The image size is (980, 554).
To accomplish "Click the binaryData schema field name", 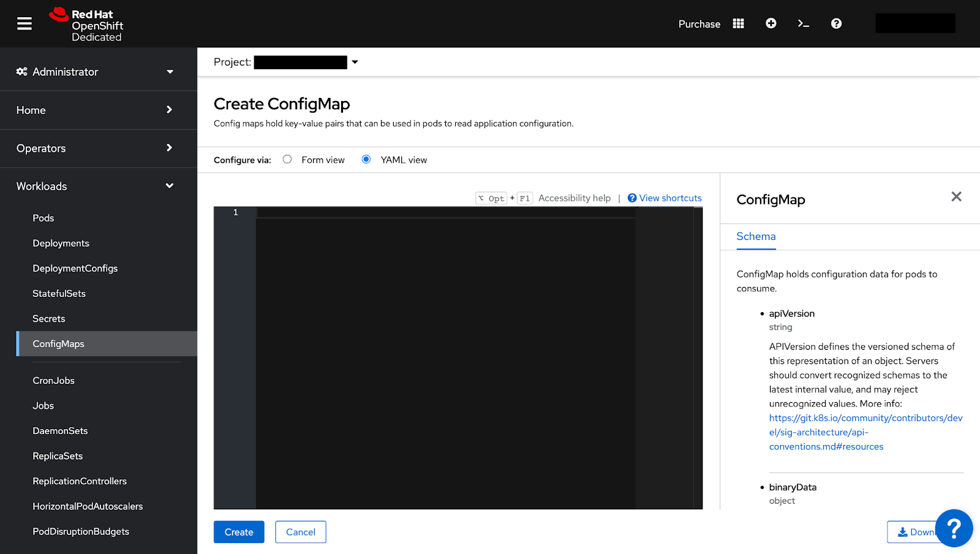I will [x=793, y=487].
